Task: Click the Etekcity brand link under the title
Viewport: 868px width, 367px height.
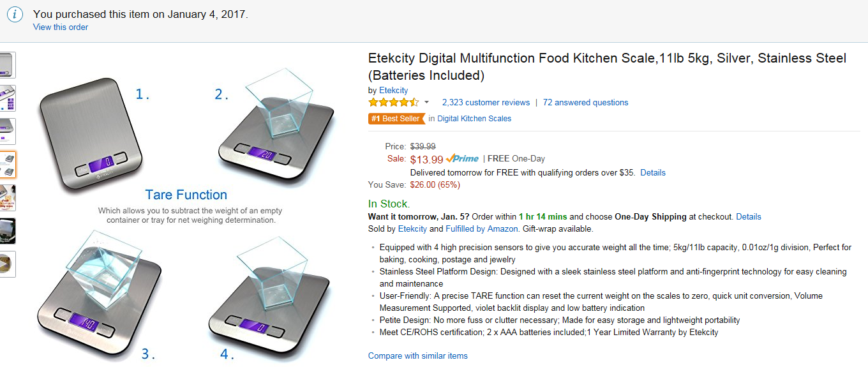Action: [x=394, y=91]
